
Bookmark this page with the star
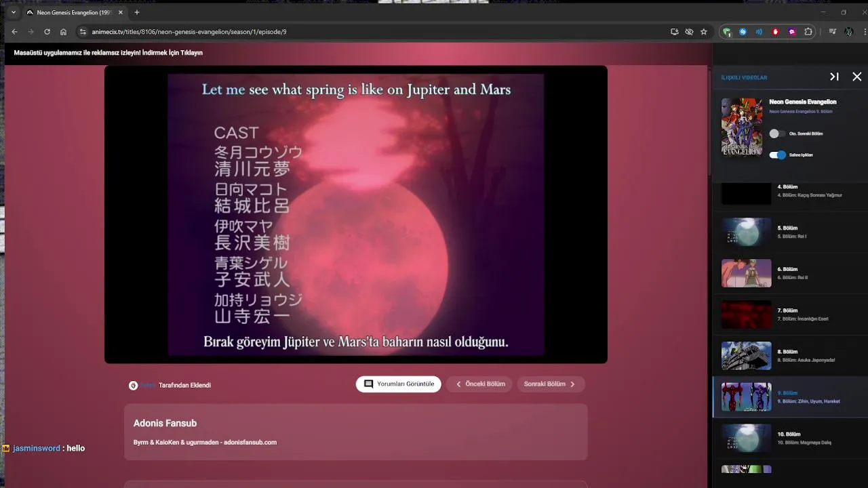coord(704,32)
